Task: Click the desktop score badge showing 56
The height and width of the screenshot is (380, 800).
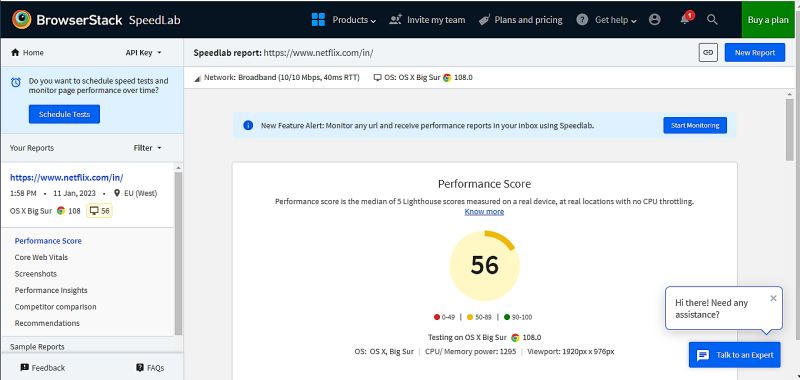Action: click(99, 211)
